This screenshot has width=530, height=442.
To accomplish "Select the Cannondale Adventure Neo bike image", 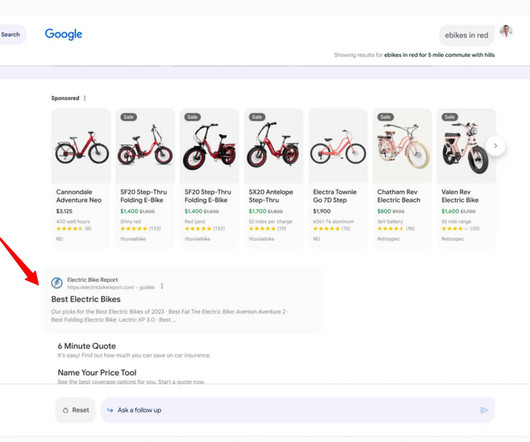I will 81,146.
